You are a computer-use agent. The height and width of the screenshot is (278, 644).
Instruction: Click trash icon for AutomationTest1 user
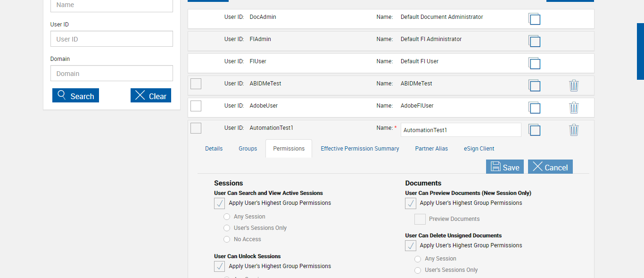click(x=574, y=130)
